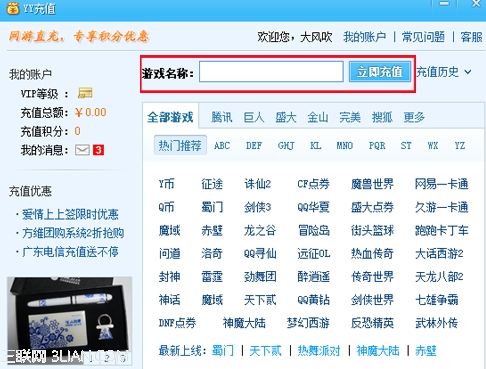Select 跑跑卡丁车 game
The height and width of the screenshot is (369, 486).
tap(442, 230)
